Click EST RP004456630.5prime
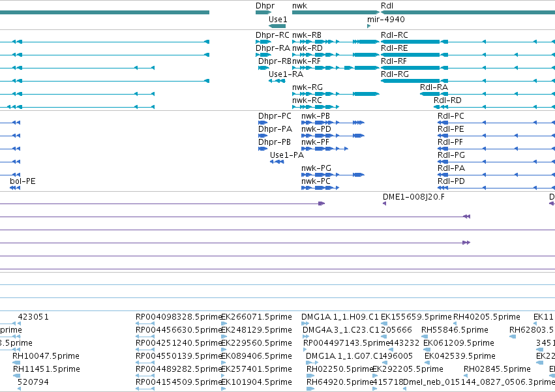The image size is (555, 392). [178, 330]
